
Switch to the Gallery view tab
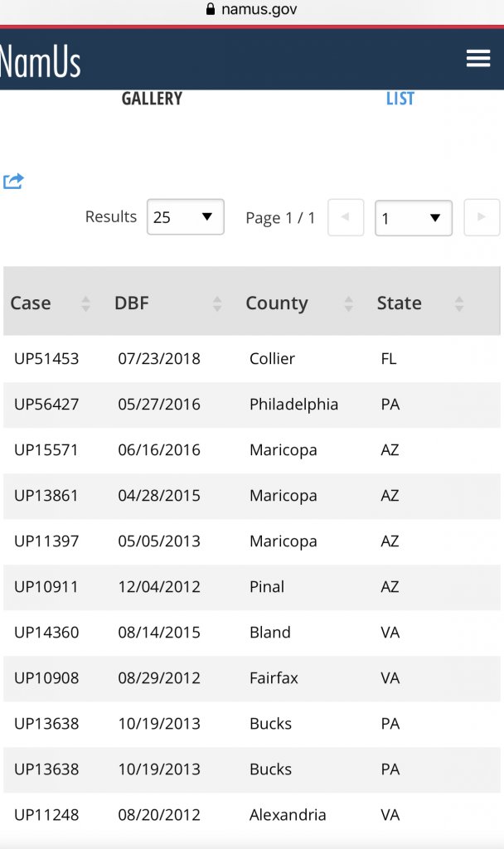[x=152, y=99]
